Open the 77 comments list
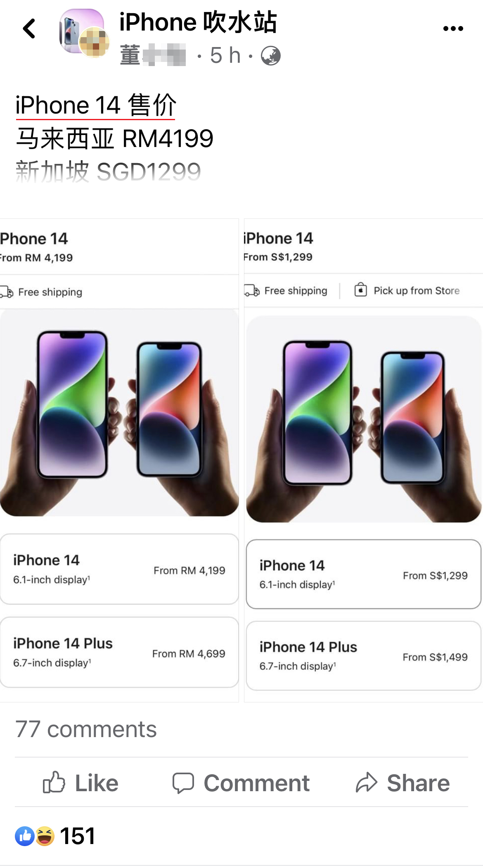This screenshot has width=483, height=868. point(86,729)
